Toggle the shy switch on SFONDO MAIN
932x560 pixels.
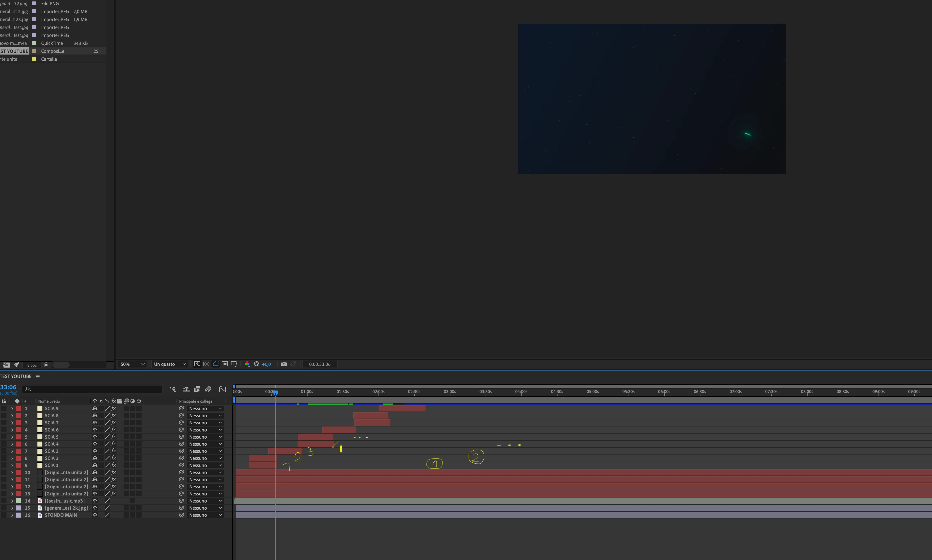point(95,515)
